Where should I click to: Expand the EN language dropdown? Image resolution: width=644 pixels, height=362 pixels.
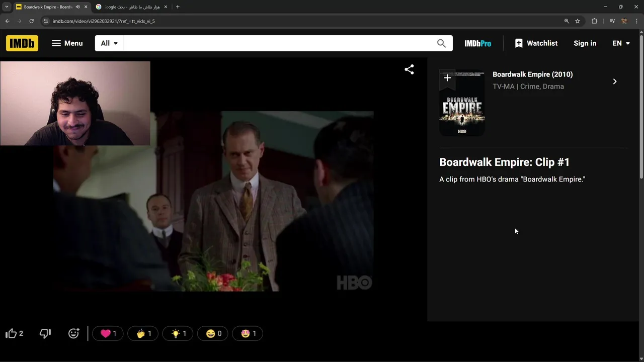point(621,43)
